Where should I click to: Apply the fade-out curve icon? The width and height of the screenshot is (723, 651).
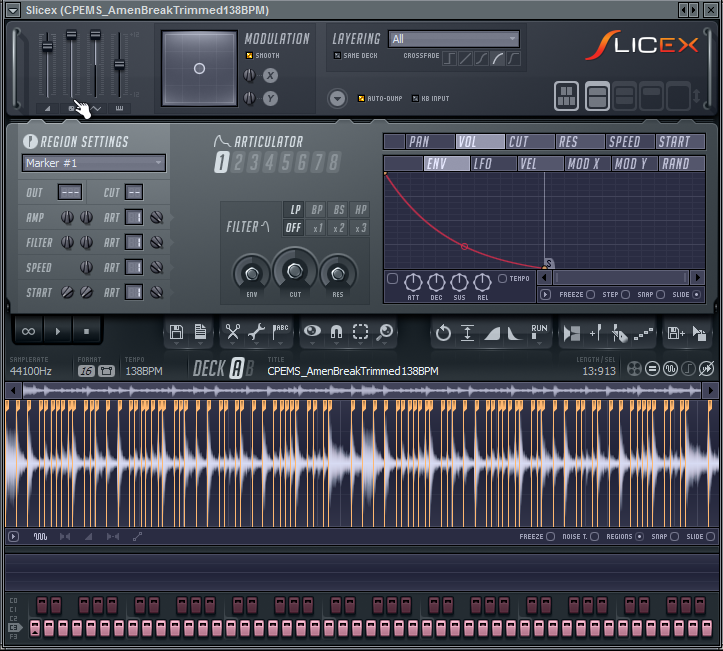[x=515, y=333]
